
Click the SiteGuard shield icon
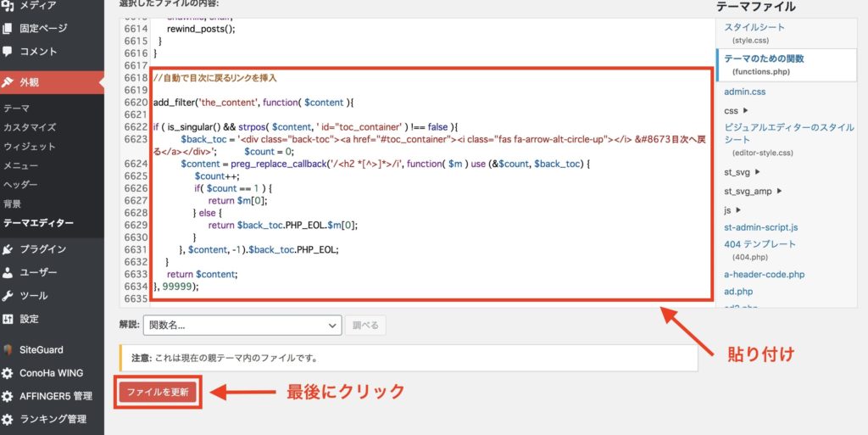(x=7, y=350)
